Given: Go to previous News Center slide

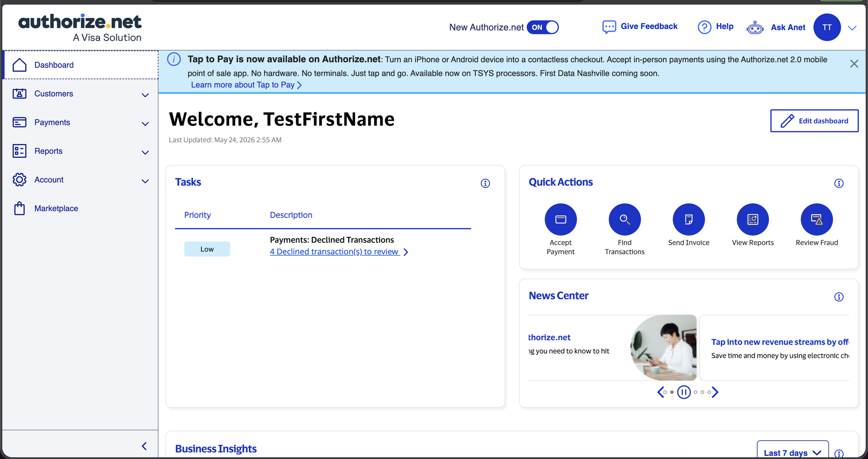Looking at the screenshot, I should pos(660,392).
